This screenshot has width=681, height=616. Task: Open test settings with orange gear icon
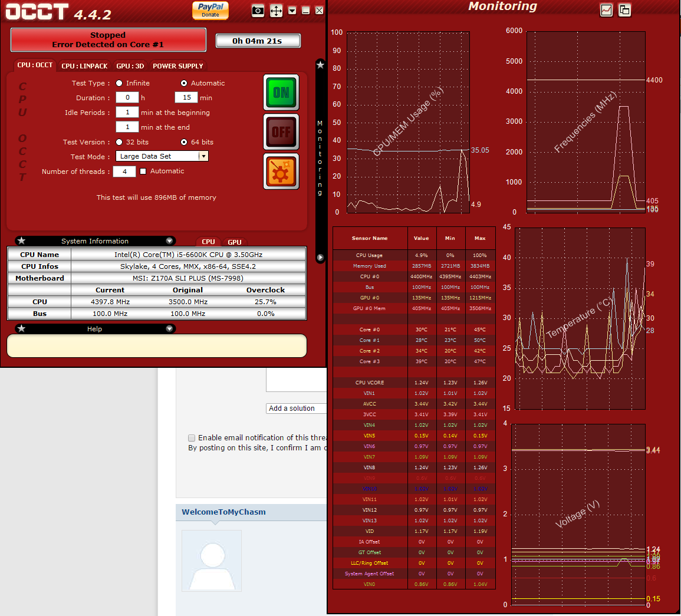[281, 172]
